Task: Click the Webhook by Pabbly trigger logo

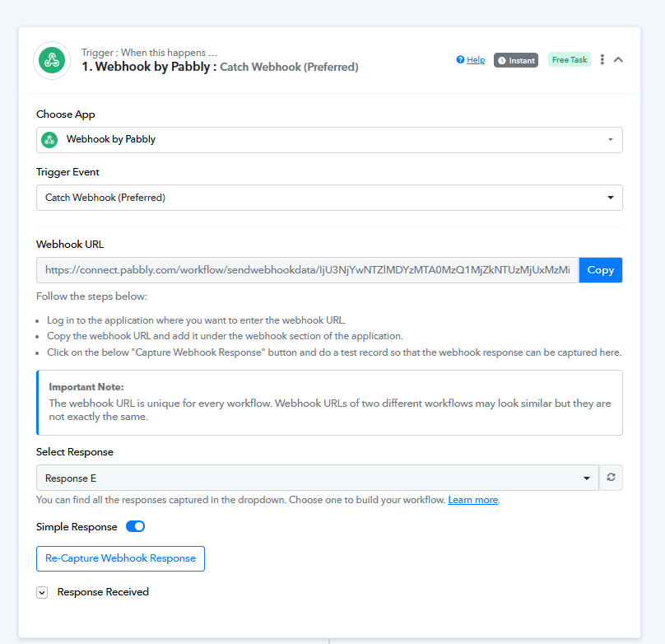Action: pos(52,60)
